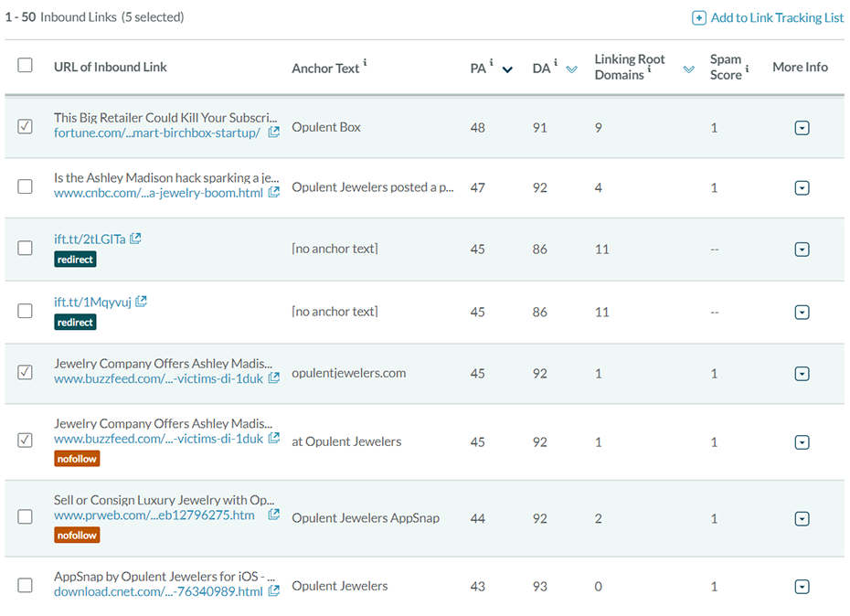
Task: Expand More Info for opulentjewelers.com buzzfeed row
Action: 802,374
